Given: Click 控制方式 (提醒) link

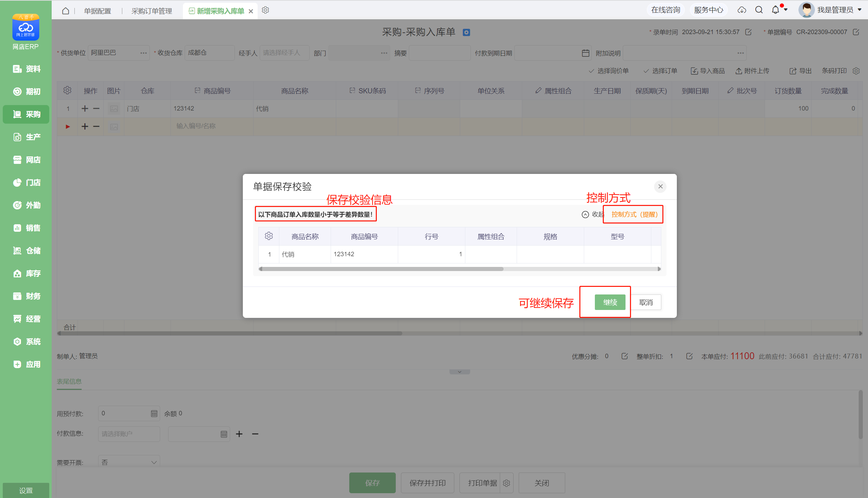Looking at the screenshot, I should pyautogui.click(x=634, y=214).
